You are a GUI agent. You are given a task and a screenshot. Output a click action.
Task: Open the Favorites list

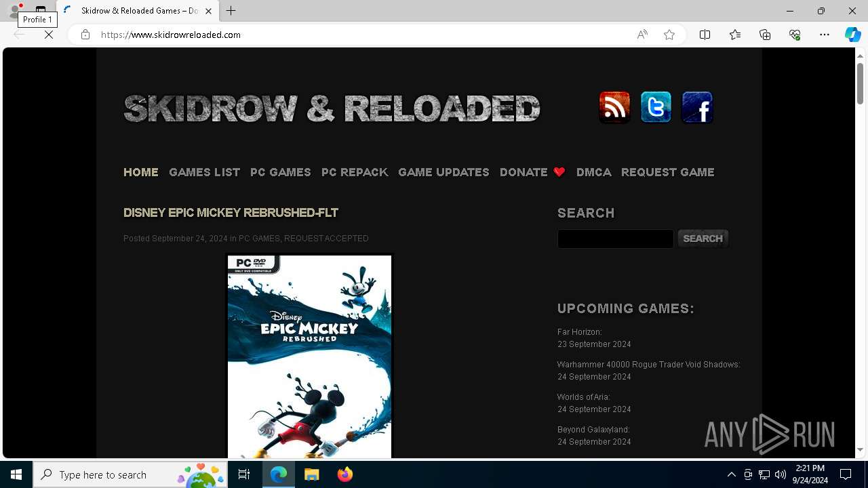pyautogui.click(x=735, y=35)
